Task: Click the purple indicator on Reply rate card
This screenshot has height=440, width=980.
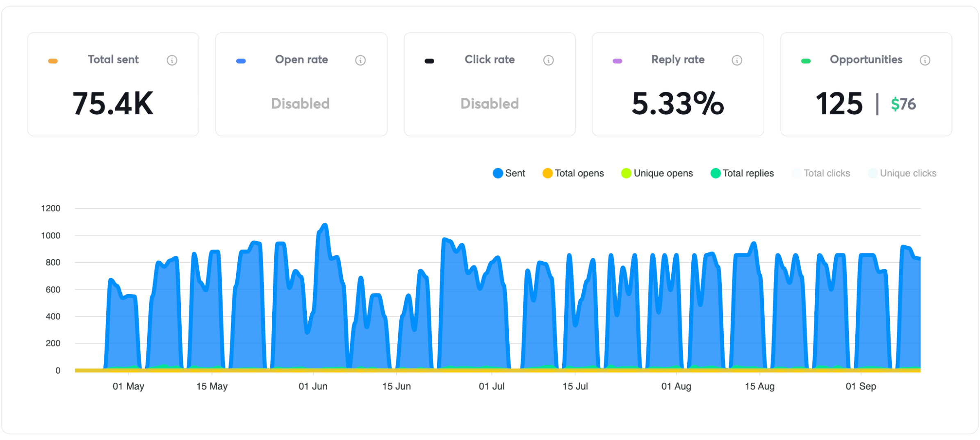Action: pyautogui.click(x=617, y=61)
